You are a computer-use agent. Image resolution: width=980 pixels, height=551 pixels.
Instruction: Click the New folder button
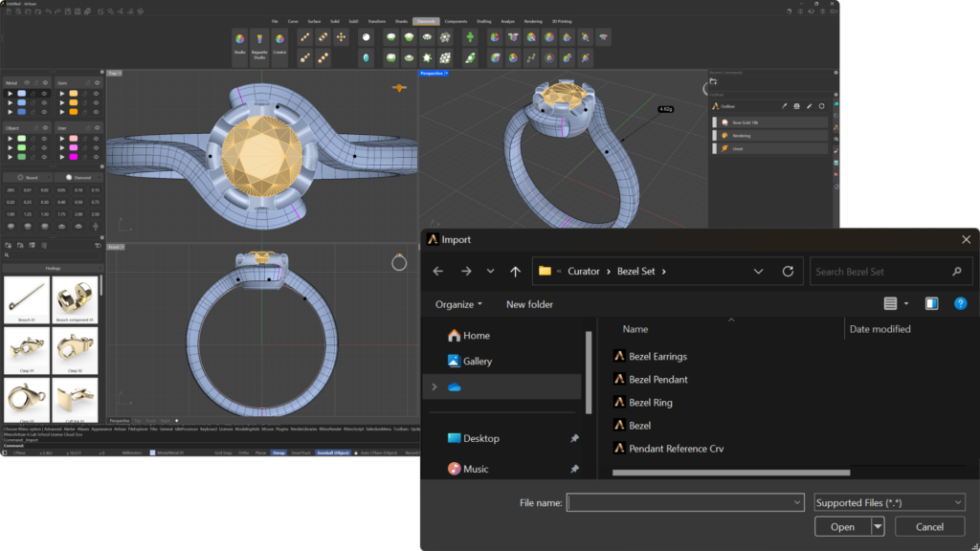(529, 304)
